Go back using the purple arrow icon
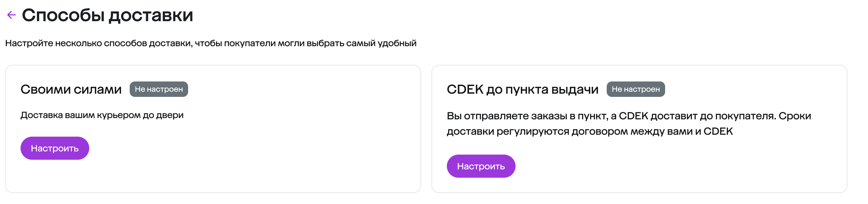The height and width of the screenshot is (204, 868). pyautogui.click(x=12, y=15)
